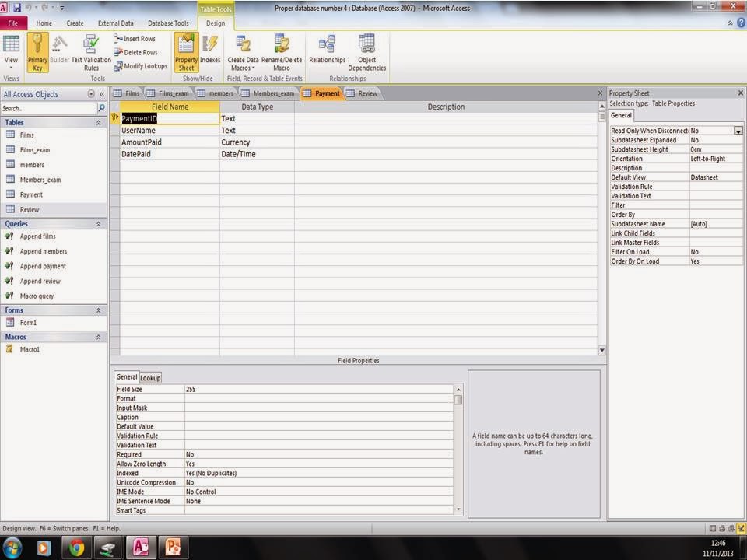
Task: Collapse the Tables group
Action: pyautogui.click(x=99, y=122)
